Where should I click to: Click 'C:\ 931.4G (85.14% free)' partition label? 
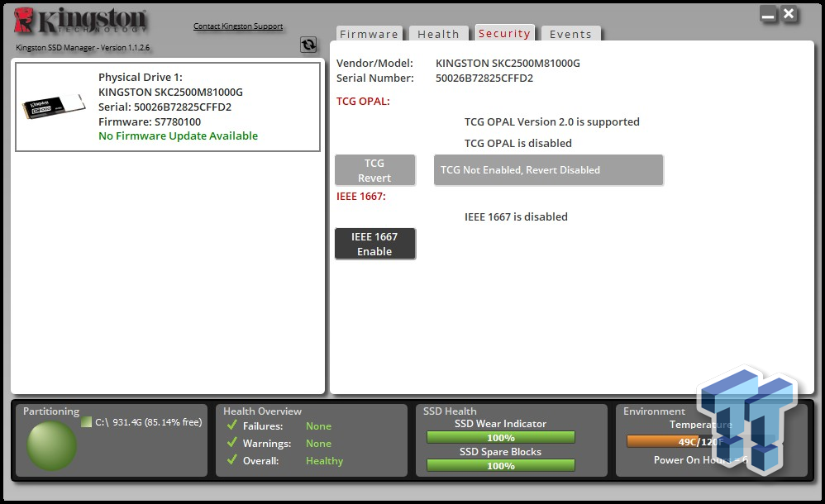(x=148, y=422)
